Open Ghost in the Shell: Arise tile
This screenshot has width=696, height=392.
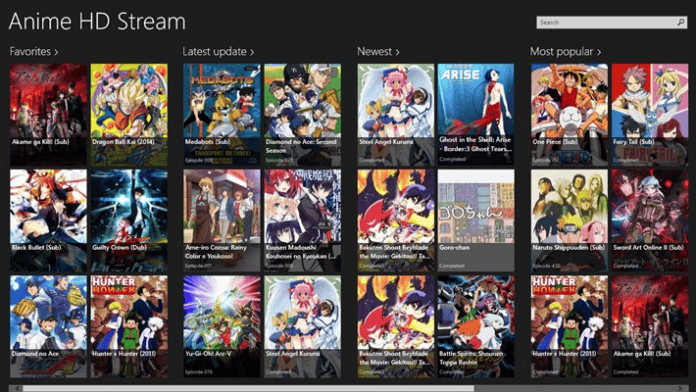point(476,115)
